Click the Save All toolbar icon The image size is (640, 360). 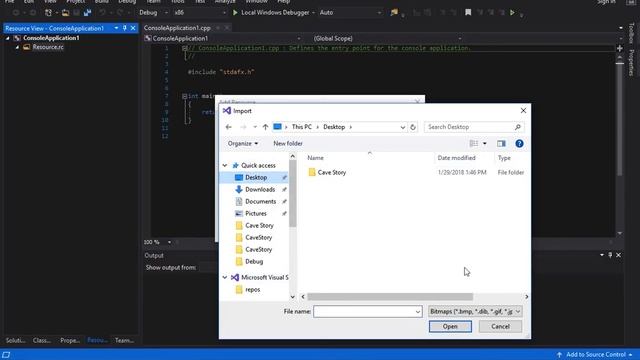pyautogui.click(x=87, y=13)
